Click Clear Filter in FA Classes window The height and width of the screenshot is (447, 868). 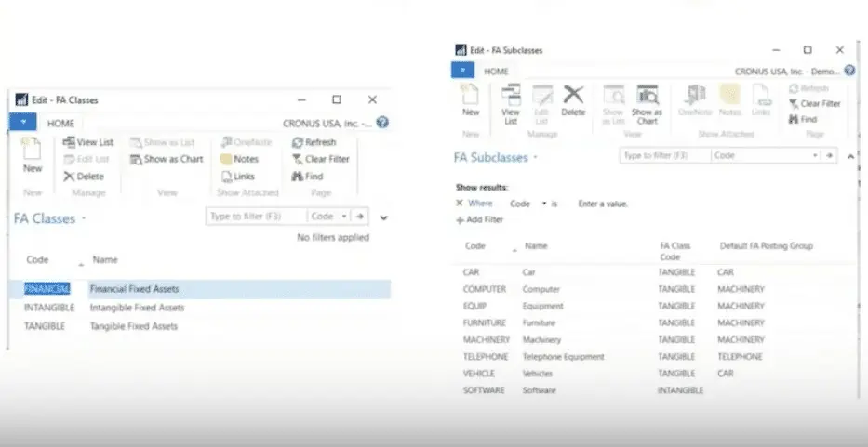tap(321, 159)
